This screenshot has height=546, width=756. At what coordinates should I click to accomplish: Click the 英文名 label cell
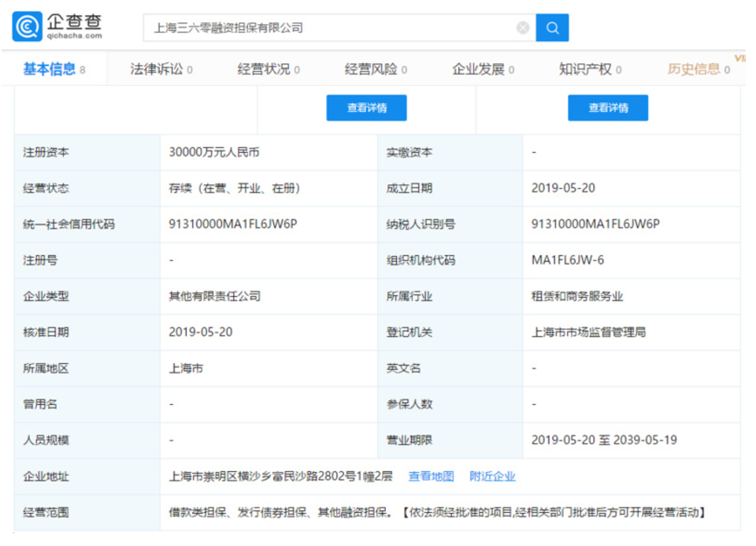pos(450,369)
